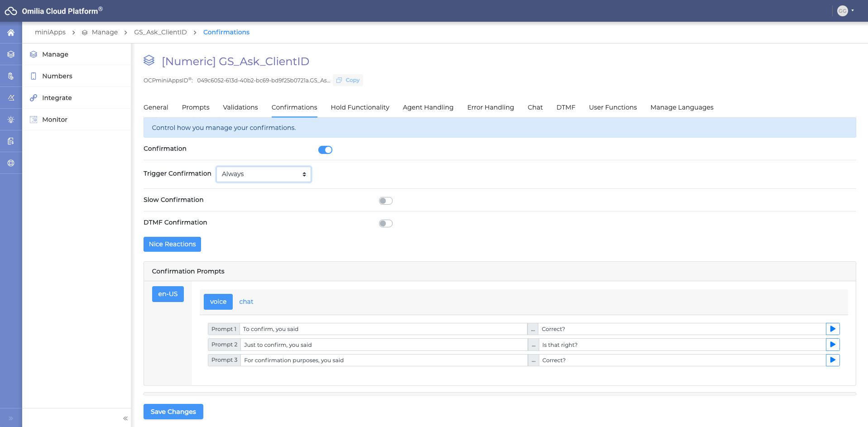Click Save Changes

[x=173, y=412]
